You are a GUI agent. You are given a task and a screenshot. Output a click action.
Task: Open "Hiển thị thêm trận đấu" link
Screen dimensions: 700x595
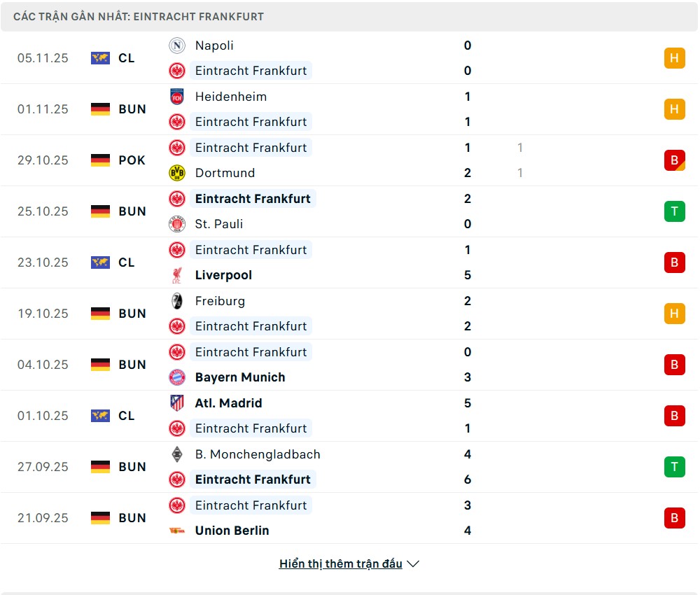(x=340, y=564)
